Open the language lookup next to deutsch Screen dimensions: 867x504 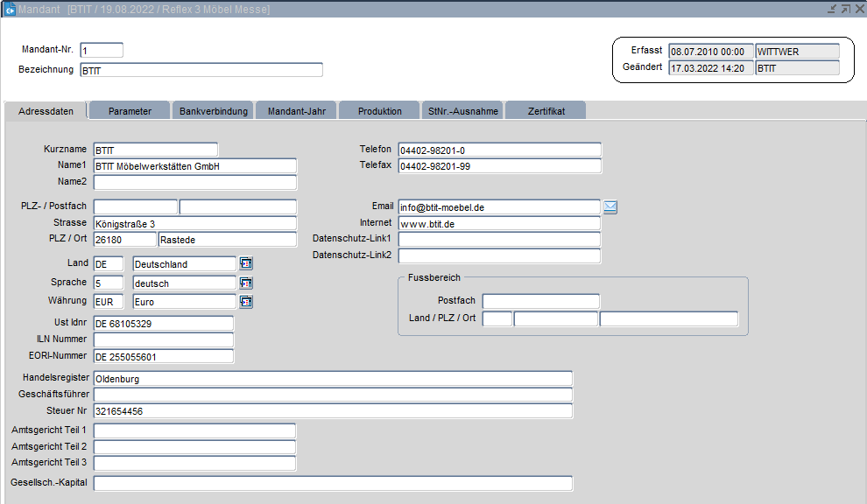(x=246, y=283)
